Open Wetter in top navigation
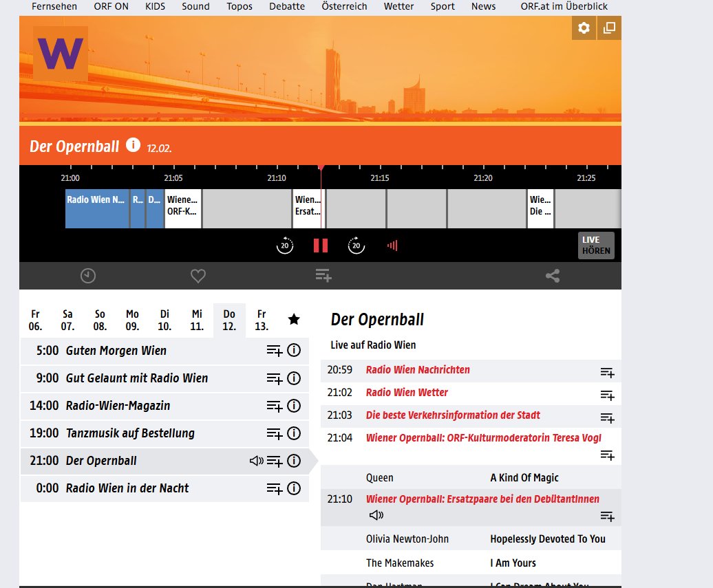The image size is (713, 588). pos(398,6)
